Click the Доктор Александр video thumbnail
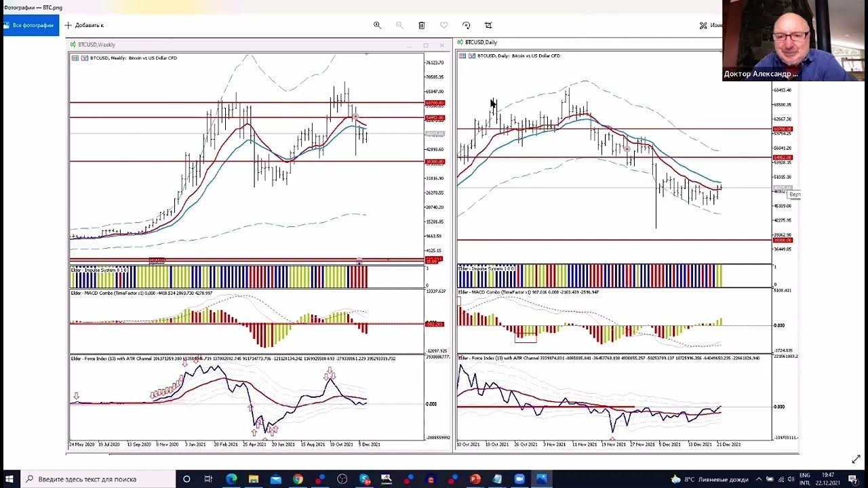This screenshot has width=868, height=488. [x=795, y=41]
